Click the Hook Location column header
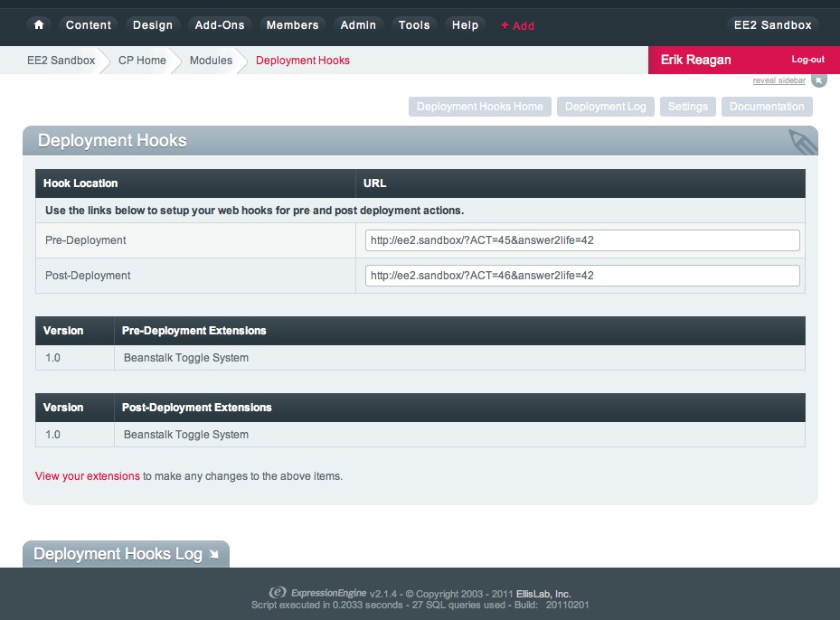 click(80, 183)
